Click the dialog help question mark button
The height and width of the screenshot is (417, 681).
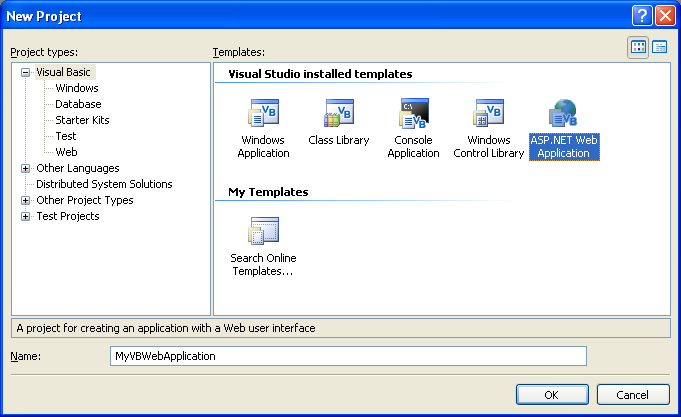(641, 16)
